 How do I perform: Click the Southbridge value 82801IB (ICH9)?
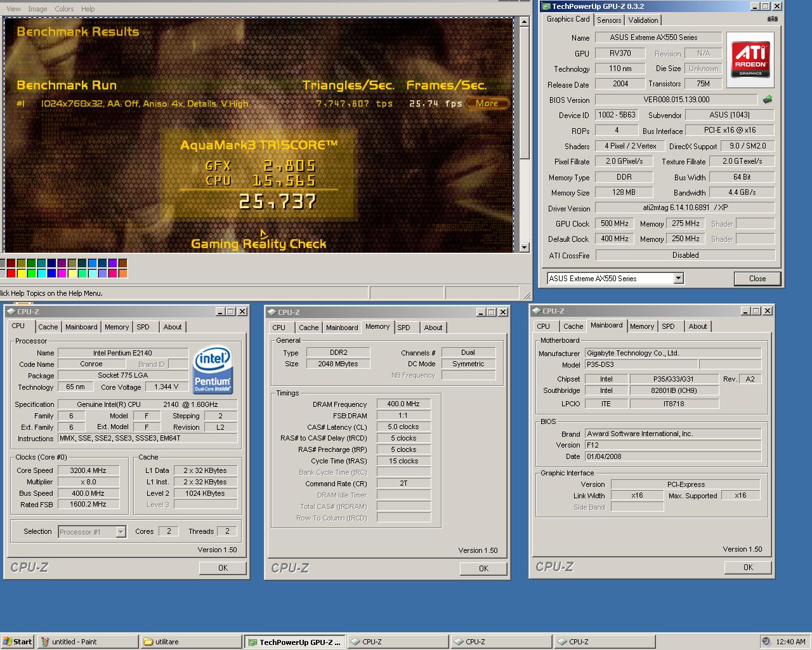point(674,390)
